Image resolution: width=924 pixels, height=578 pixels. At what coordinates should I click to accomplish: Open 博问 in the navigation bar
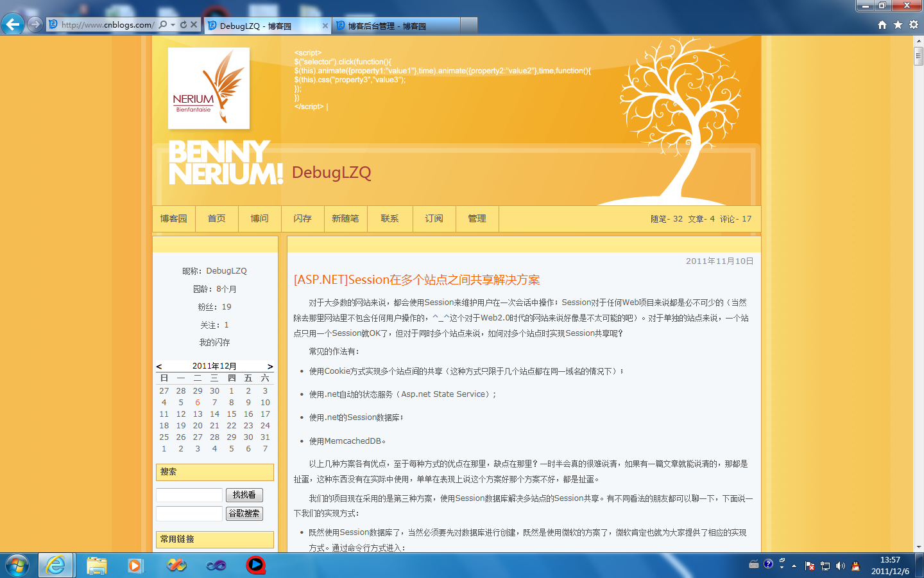(260, 218)
